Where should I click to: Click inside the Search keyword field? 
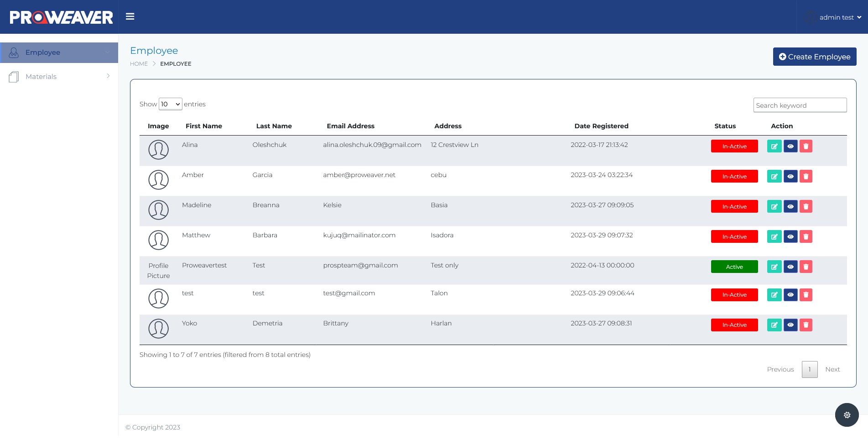(800, 105)
